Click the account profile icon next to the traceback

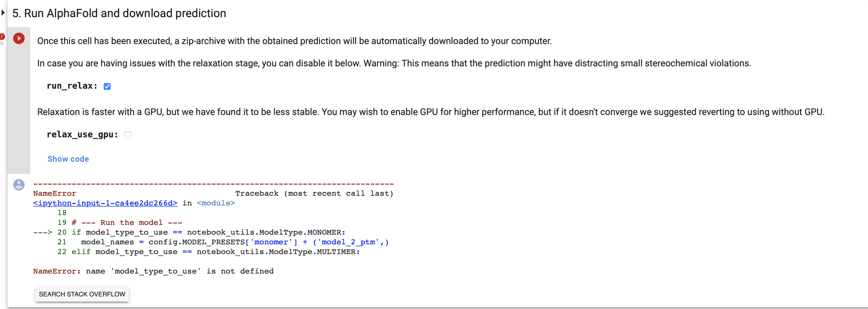click(x=19, y=185)
